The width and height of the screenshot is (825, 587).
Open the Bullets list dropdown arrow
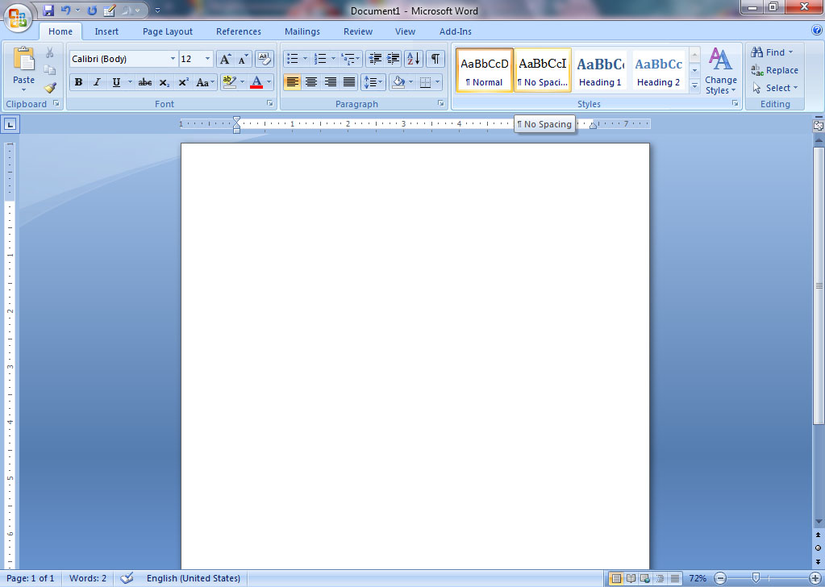[x=304, y=58]
